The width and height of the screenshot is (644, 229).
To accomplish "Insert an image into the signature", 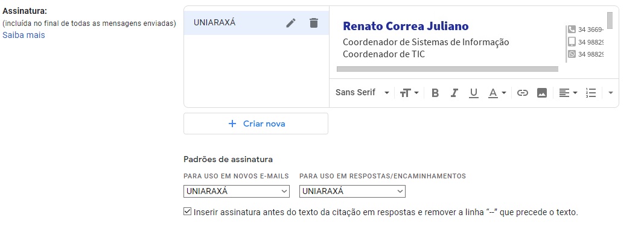I will [542, 93].
